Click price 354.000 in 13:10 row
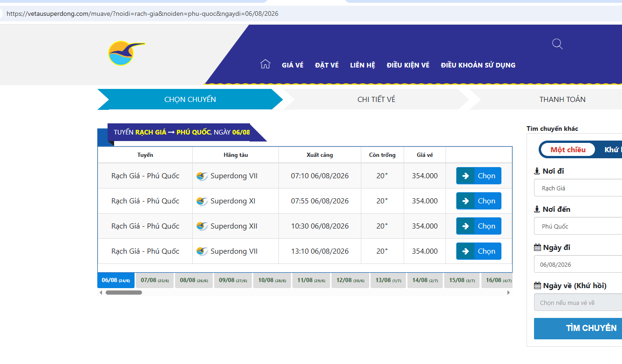622x364 pixels. click(x=425, y=251)
